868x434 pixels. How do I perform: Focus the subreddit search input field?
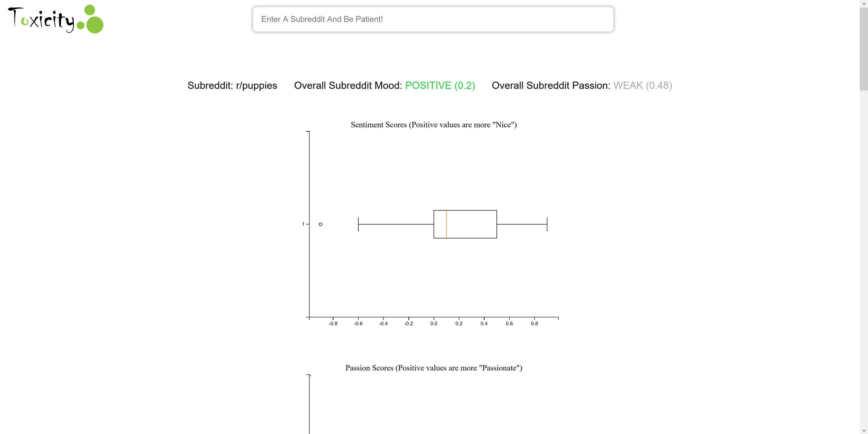pos(433,19)
